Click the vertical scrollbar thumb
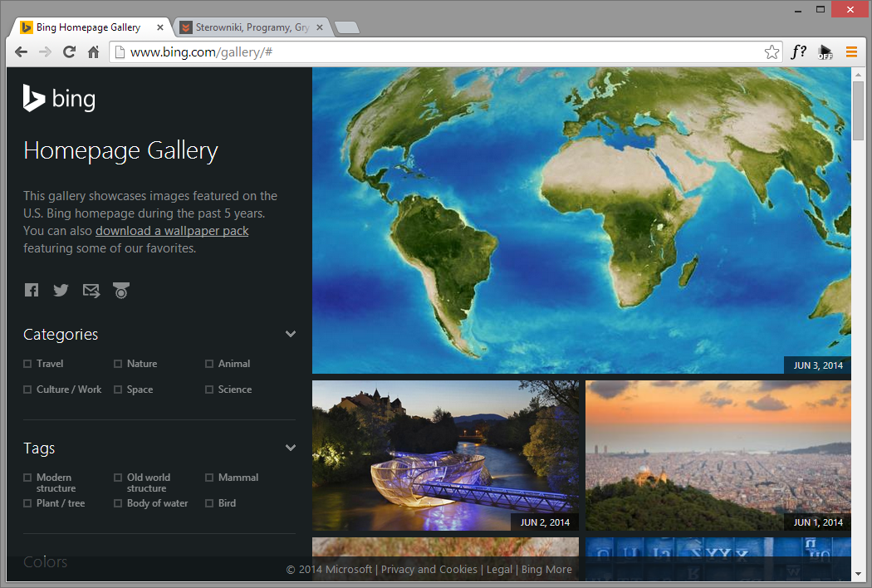The height and width of the screenshot is (588, 872). (858, 110)
